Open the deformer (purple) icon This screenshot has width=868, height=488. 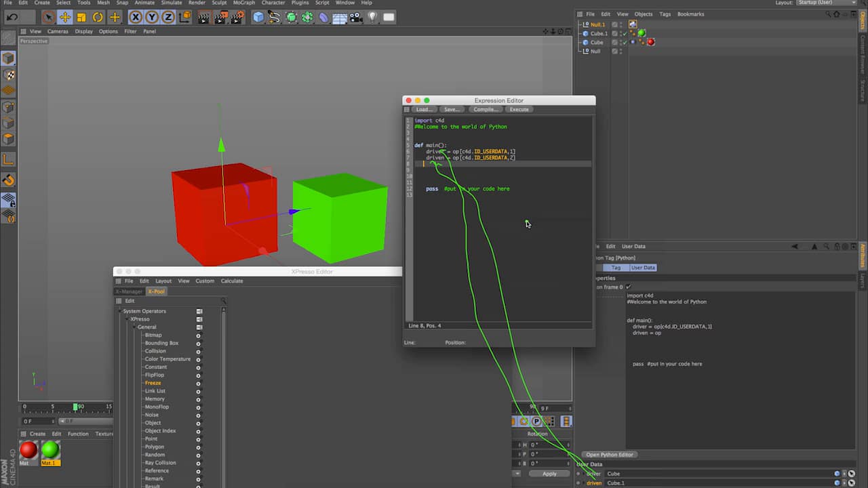[323, 17]
